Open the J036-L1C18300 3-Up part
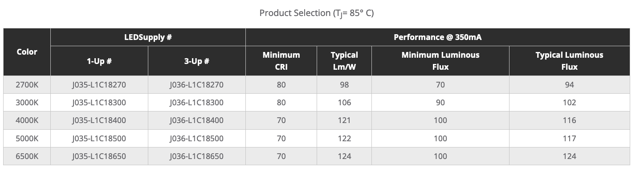 tap(196, 103)
